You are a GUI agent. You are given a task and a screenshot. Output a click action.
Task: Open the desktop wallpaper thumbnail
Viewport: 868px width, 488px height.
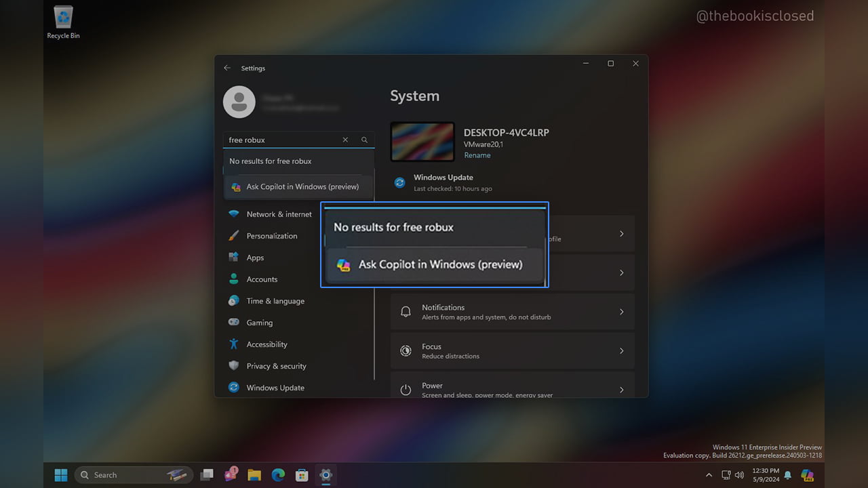422,142
